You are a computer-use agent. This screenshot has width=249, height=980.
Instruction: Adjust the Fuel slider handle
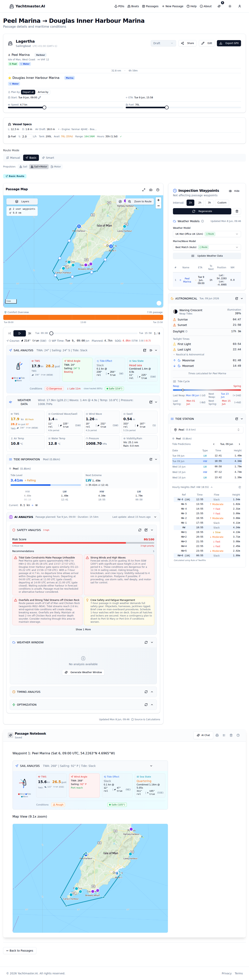167,108
